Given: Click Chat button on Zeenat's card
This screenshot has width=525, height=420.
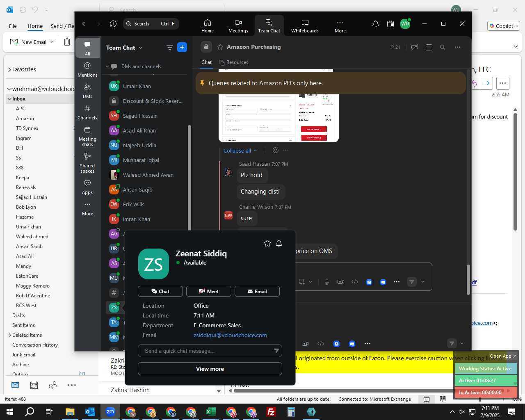Looking at the screenshot, I should pyautogui.click(x=160, y=291).
